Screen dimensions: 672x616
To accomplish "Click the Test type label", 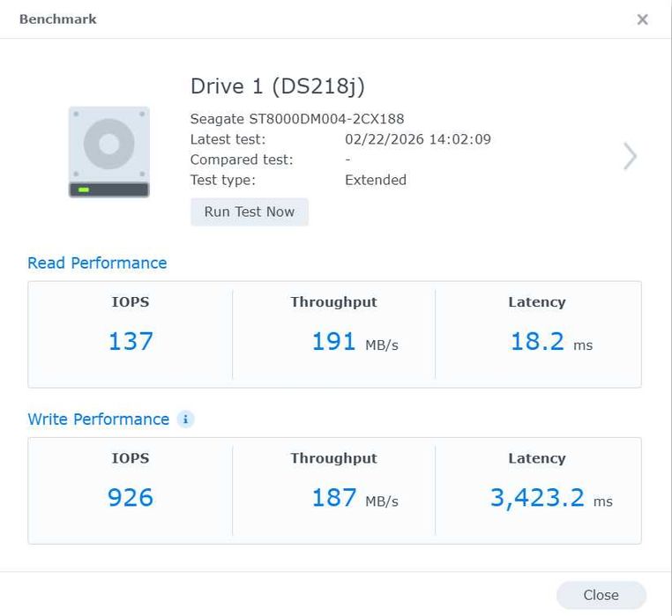I will point(223,180).
